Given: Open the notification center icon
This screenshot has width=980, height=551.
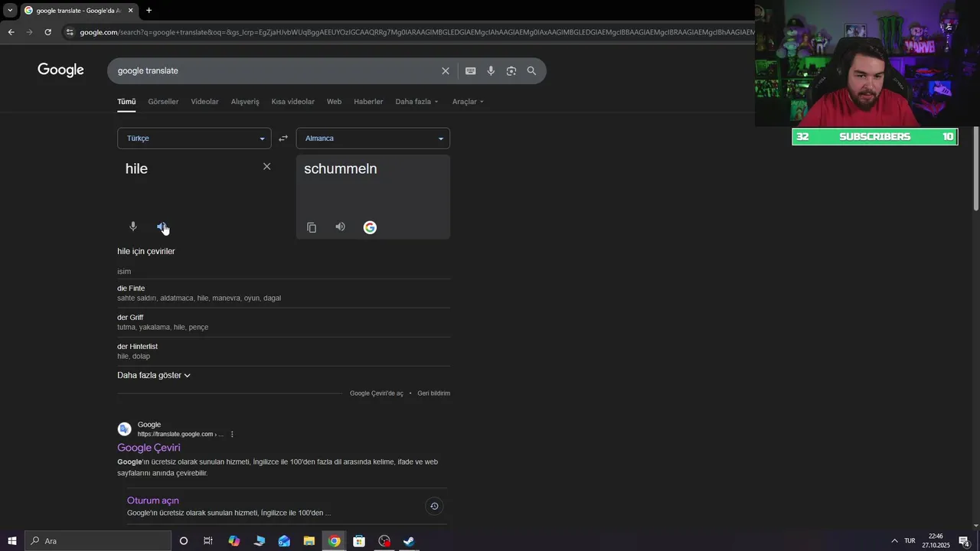Looking at the screenshot, I should coord(964,541).
